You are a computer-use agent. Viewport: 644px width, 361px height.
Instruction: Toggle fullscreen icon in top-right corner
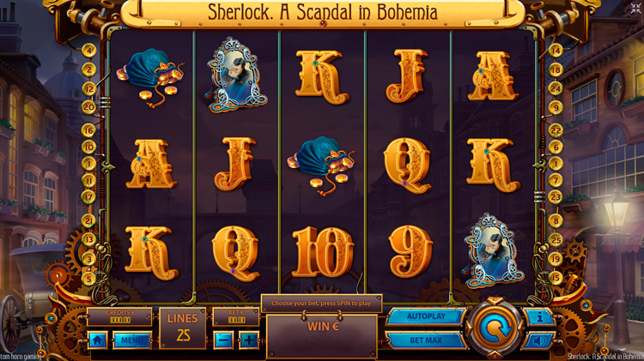[x=636, y=9]
